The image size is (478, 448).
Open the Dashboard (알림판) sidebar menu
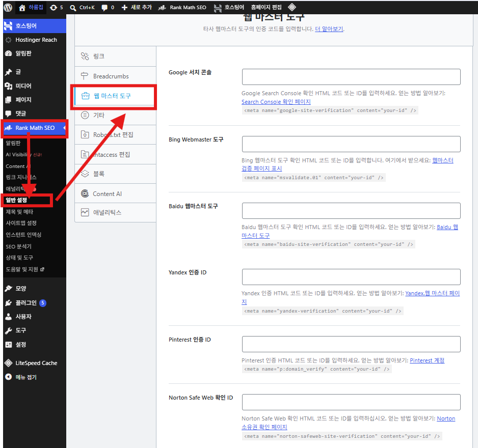(x=35, y=53)
